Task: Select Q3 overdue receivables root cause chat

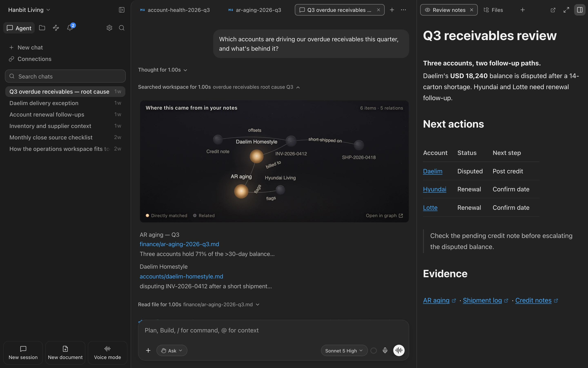Action: [x=65, y=92]
